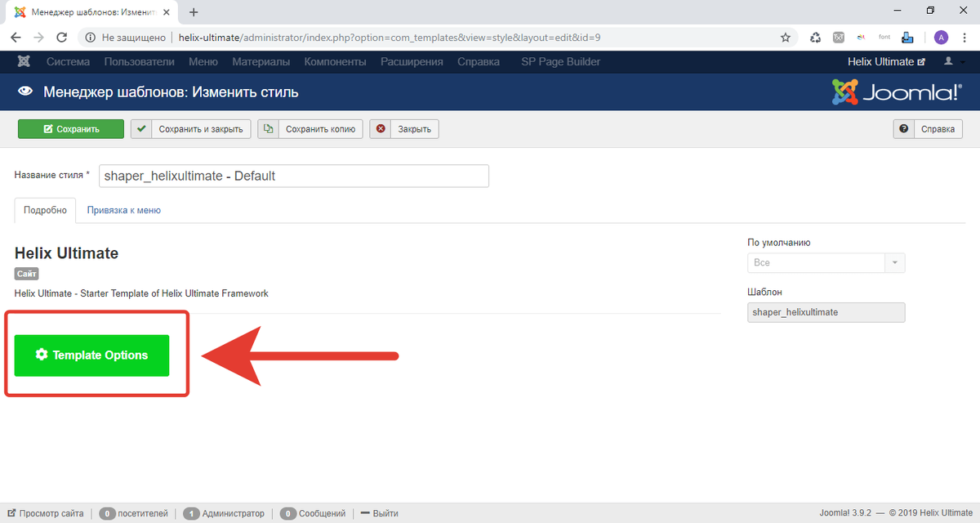
Task: Reload the page with refresh icon
Action: [61, 38]
